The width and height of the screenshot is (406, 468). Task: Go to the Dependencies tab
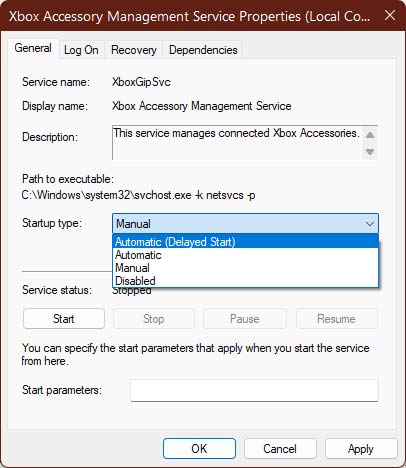coord(203,50)
